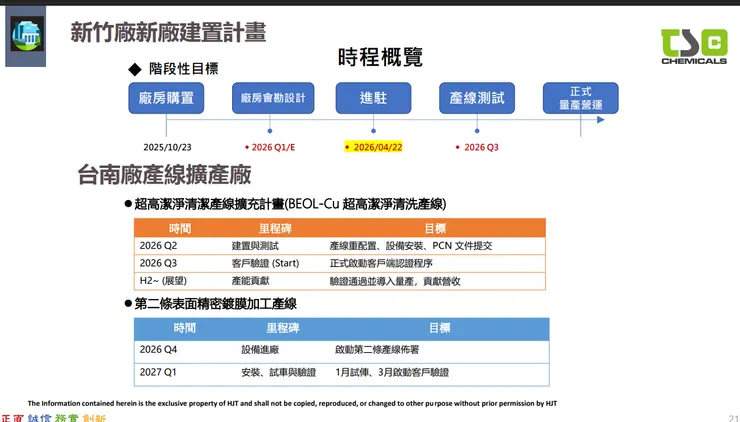Click the highlighted 2026/04/22 date
740x422 pixels.
(x=373, y=147)
